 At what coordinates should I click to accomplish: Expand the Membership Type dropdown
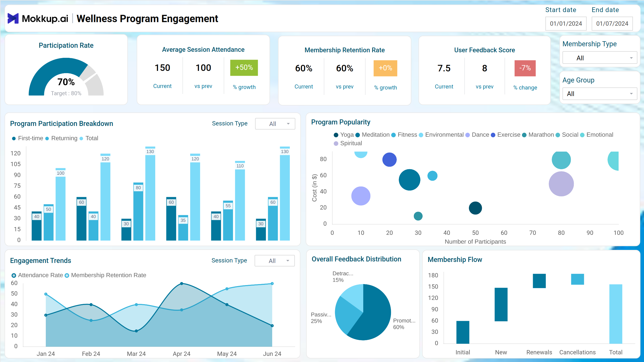pyautogui.click(x=600, y=58)
